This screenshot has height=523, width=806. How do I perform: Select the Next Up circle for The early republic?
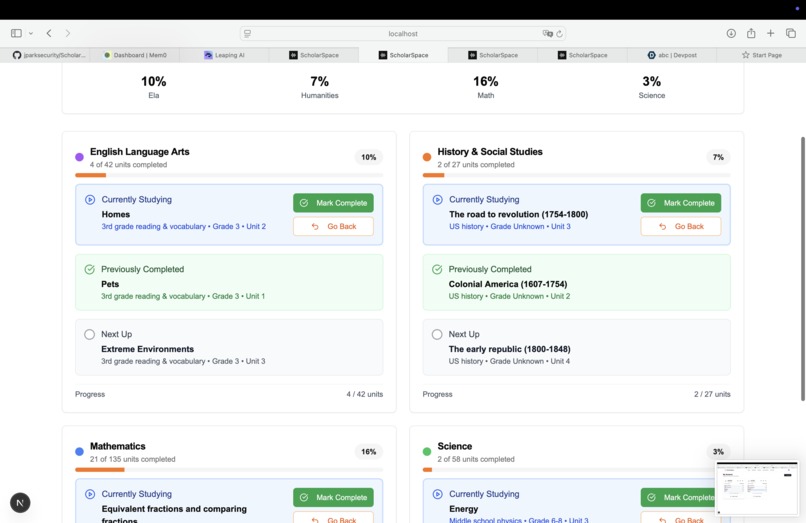[x=437, y=334]
